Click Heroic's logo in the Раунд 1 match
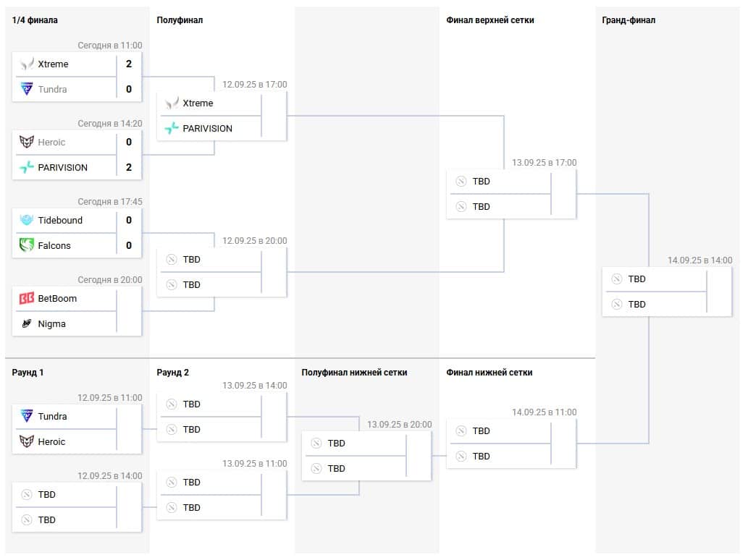 (x=27, y=441)
